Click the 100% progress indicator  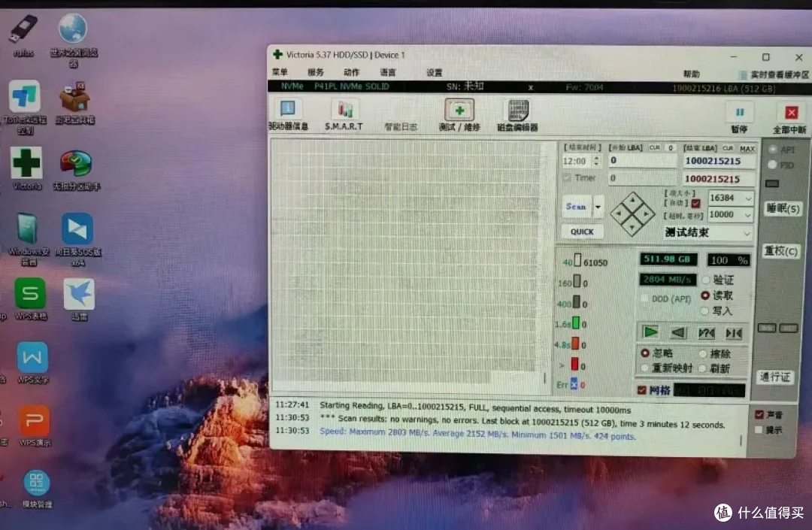[x=728, y=259]
